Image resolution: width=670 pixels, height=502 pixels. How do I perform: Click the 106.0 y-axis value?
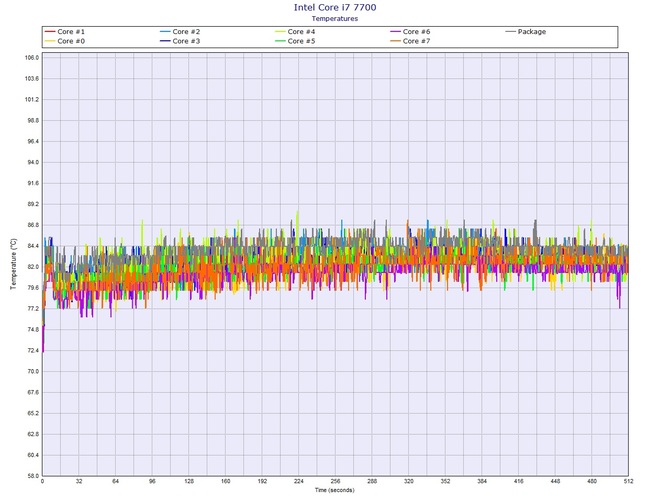point(32,58)
